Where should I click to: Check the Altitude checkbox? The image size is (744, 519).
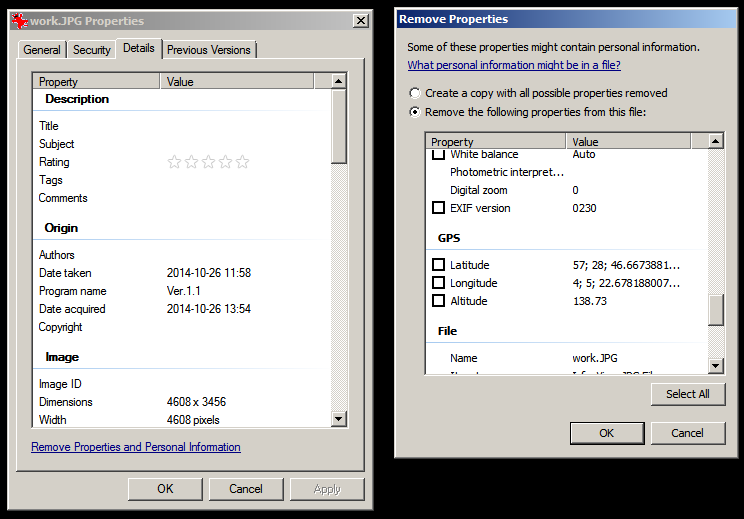tap(438, 301)
